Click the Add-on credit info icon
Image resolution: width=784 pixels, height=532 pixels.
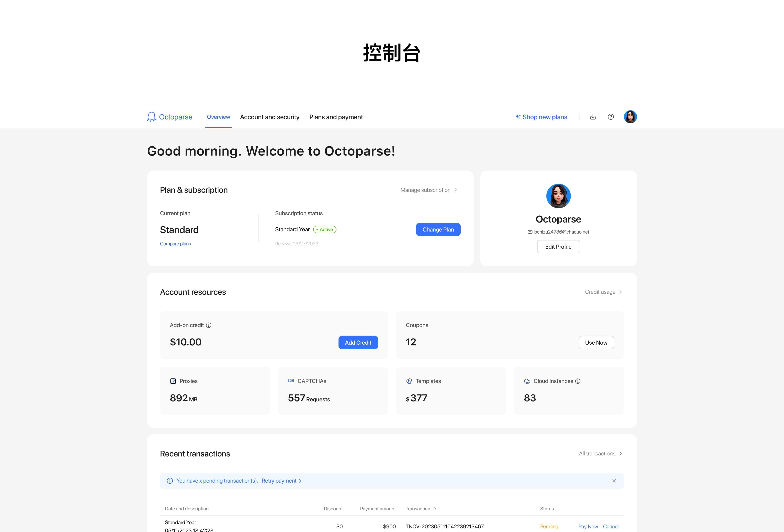click(x=209, y=325)
